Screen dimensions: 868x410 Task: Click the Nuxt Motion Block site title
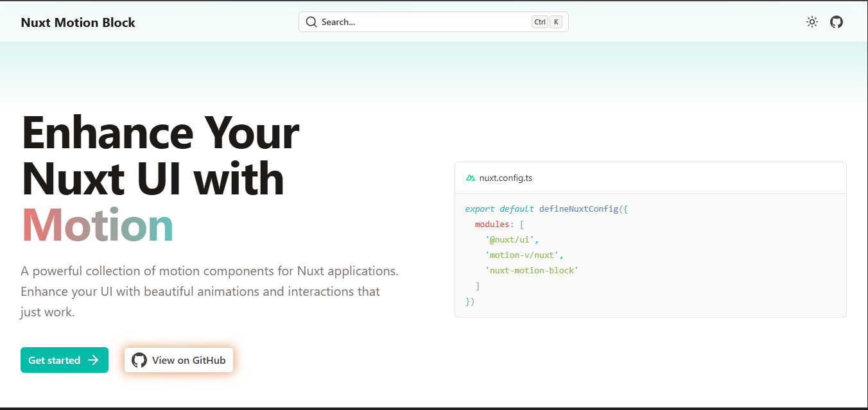[x=78, y=22]
